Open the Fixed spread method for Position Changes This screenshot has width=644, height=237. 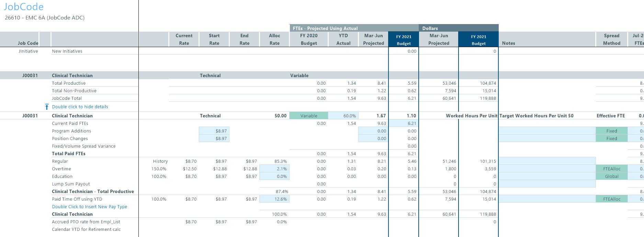(611, 139)
